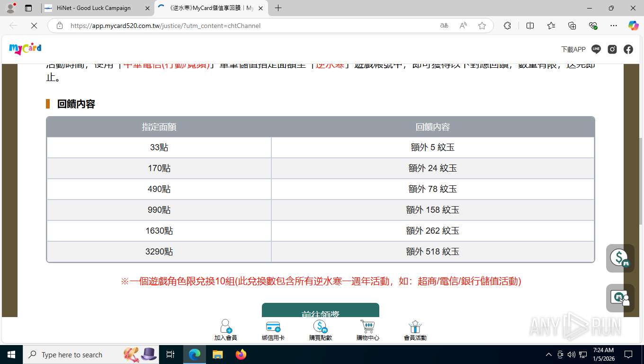Open the favorites list
Screen dimensions: 644x364
(x=551, y=26)
